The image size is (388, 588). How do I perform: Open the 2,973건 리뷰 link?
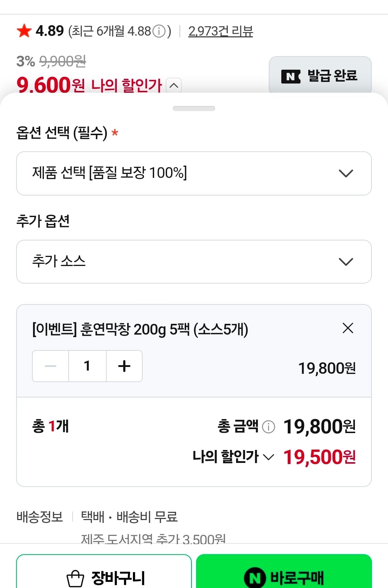[221, 31]
